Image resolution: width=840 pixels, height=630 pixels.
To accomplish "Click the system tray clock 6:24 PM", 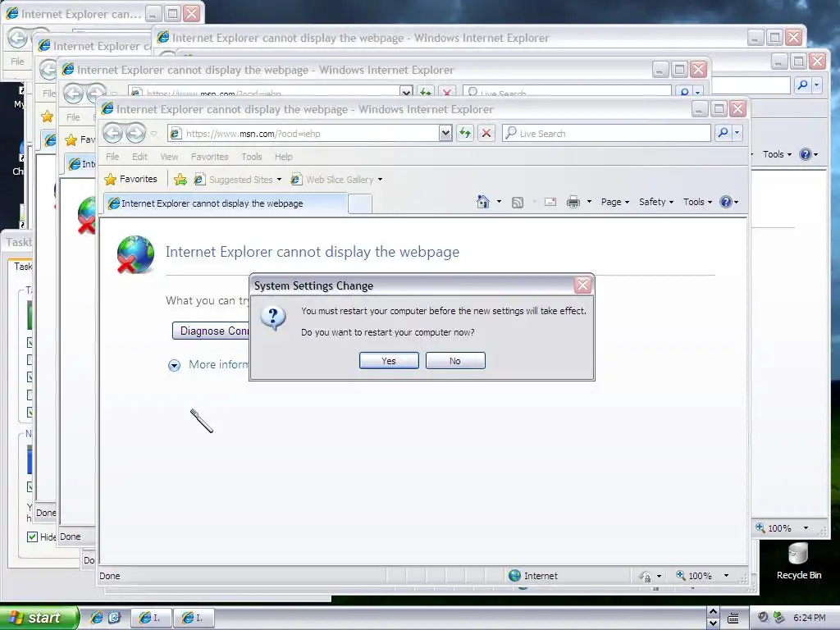I will click(x=810, y=619).
